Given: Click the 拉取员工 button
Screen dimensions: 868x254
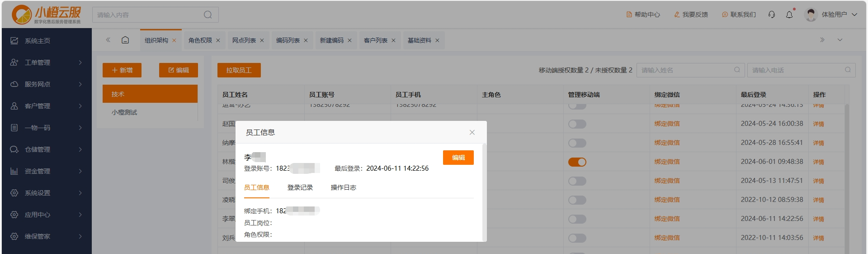Looking at the screenshot, I should (x=239, y=70).
